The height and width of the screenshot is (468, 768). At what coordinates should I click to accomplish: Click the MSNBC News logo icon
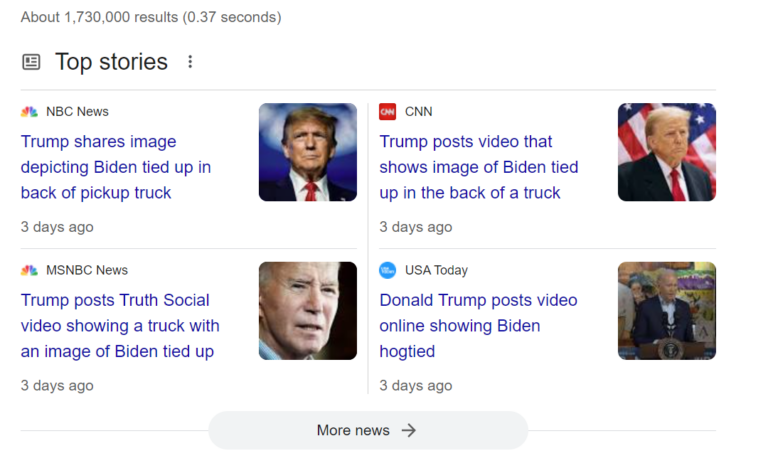click(x=30, y=270)
